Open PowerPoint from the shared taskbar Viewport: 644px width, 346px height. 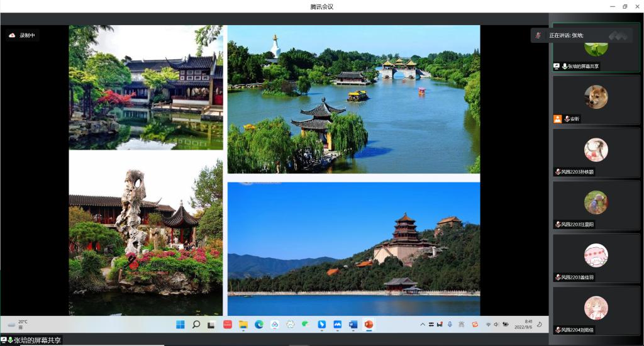pos(369,325)
